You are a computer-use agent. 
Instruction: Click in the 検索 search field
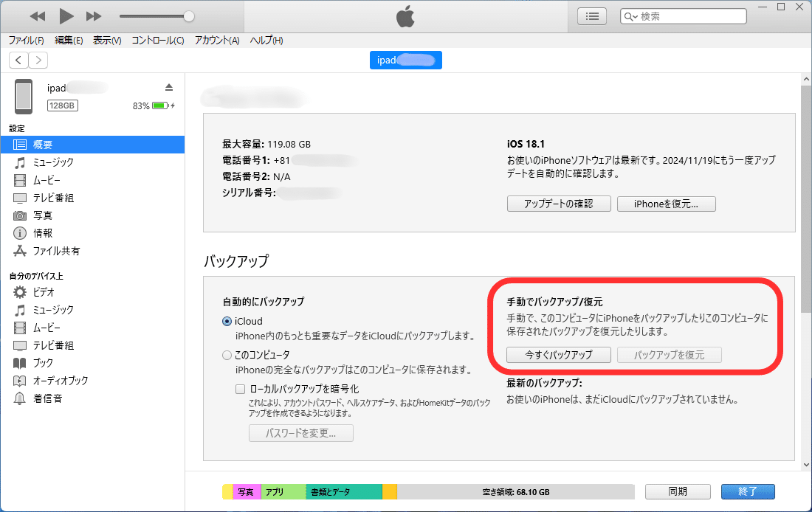click(x=683, y=16)
